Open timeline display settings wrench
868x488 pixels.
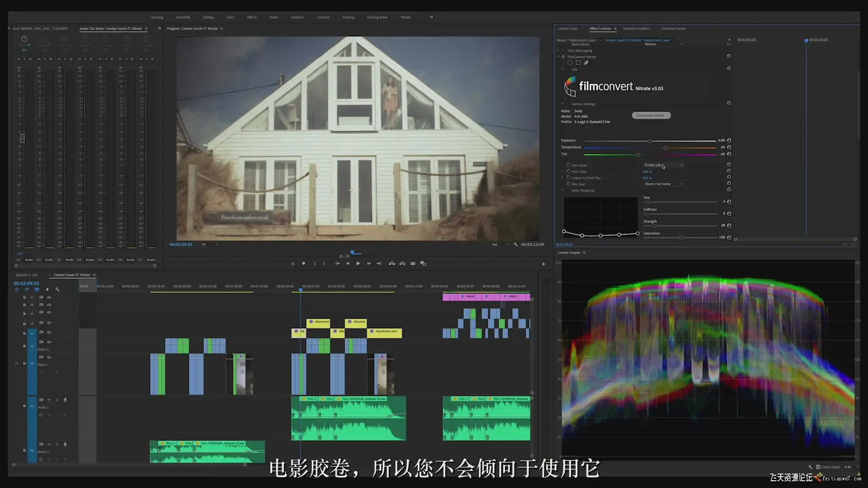click(x=57, y=290)
